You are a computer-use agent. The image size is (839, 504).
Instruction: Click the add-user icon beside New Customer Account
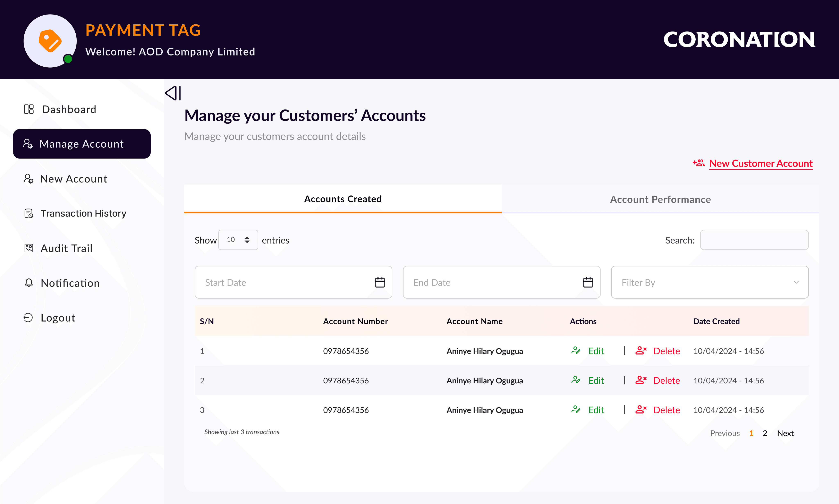[699, 163]
